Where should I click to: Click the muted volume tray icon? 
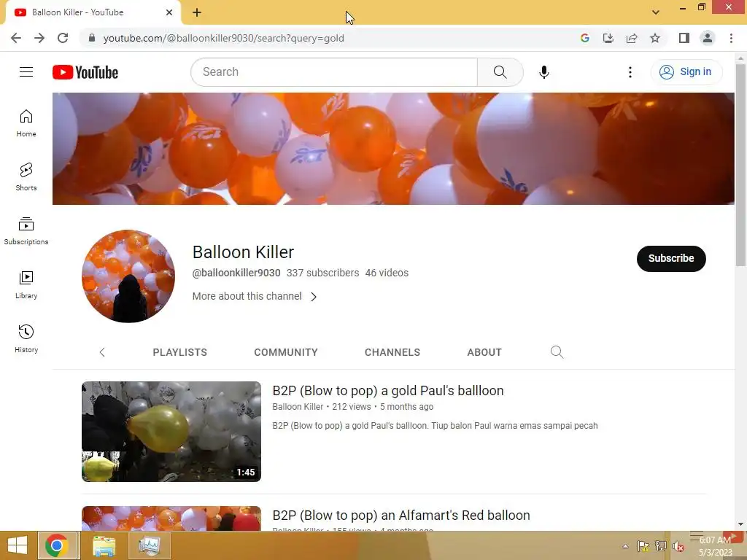click(x=678, y=546)
